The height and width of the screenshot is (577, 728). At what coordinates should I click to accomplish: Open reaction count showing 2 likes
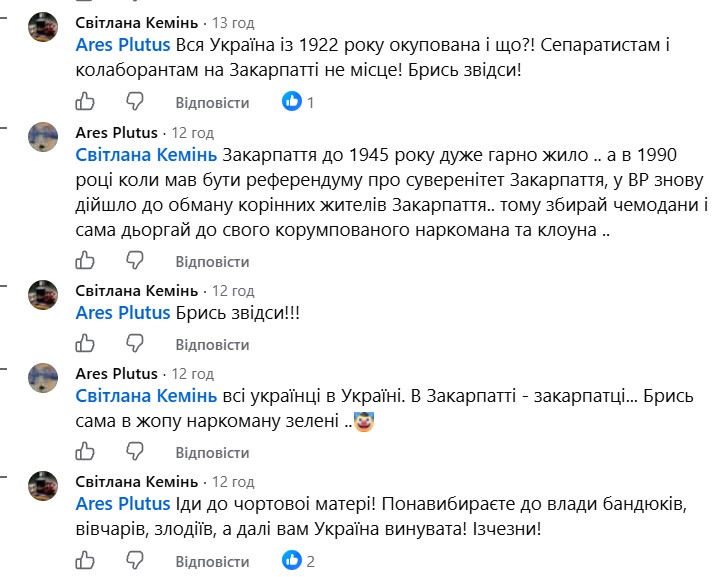(298, 561)
